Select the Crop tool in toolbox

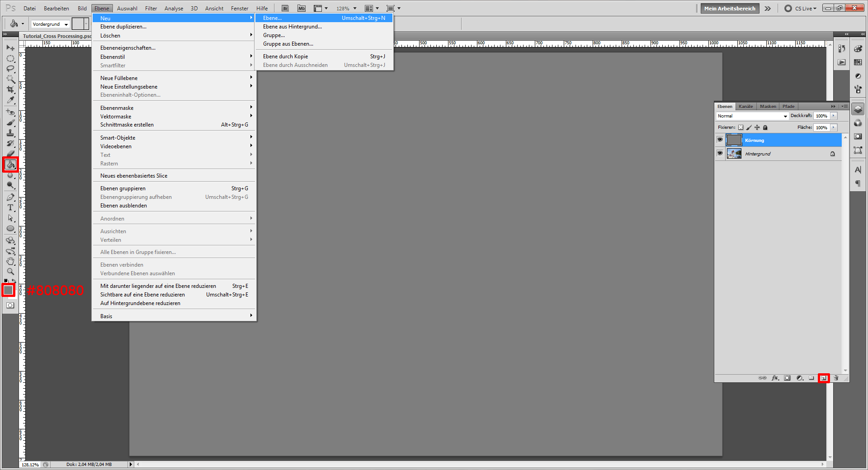tap(10, 89)
